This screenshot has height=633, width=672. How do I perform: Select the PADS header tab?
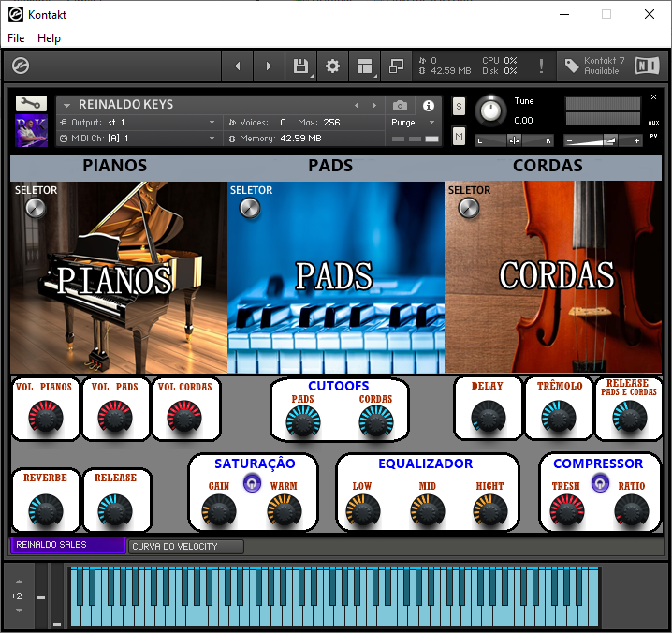pyautogui.click(x=330, y=166)
